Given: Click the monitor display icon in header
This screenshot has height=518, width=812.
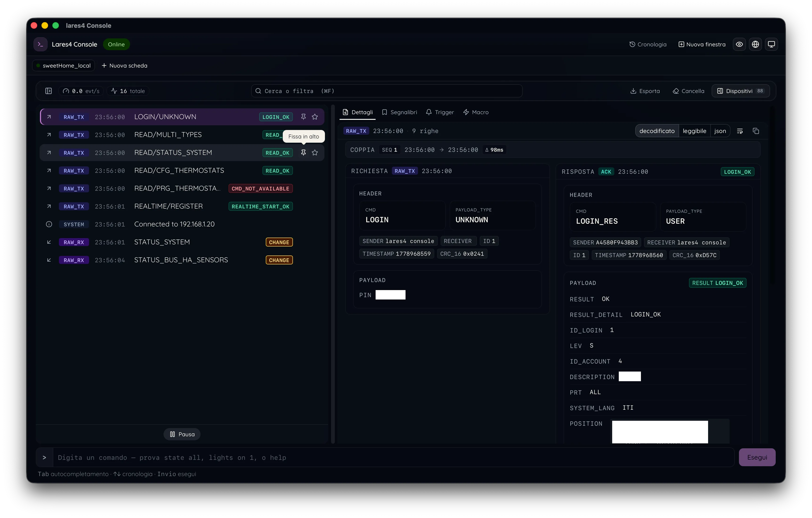Looking at the screenshot, I should [x=771, y=44].
